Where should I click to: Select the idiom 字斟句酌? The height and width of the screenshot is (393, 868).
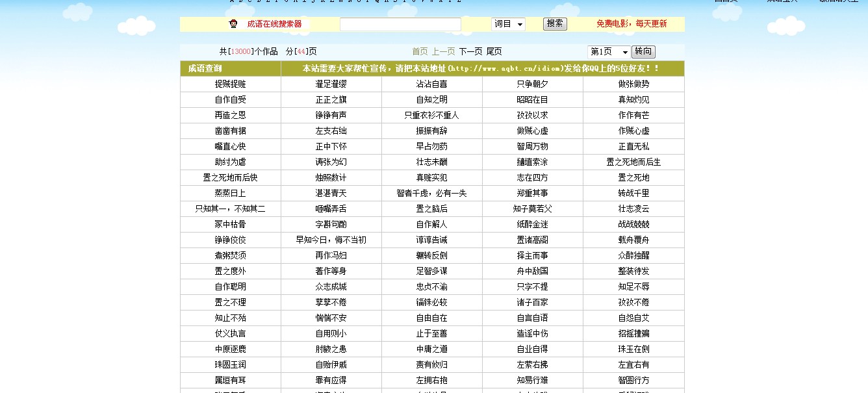tap(331, 225)
